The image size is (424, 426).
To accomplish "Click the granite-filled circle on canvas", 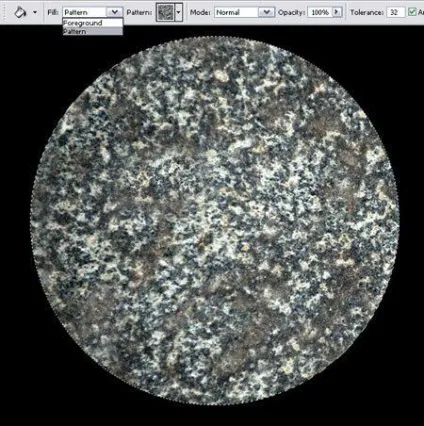I will [x=215, y=220].
